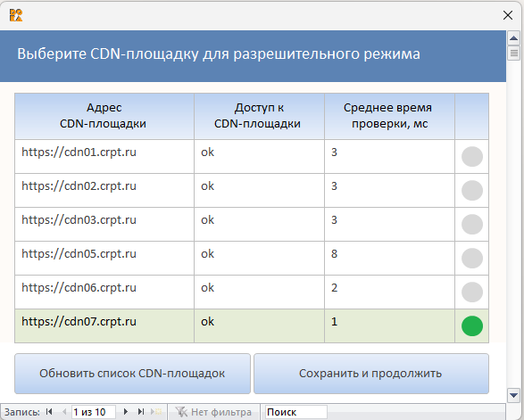Click the Запись: label in navigation bar
The height and width of the screenshot is (420, 524).
click(x=22, y=412)
